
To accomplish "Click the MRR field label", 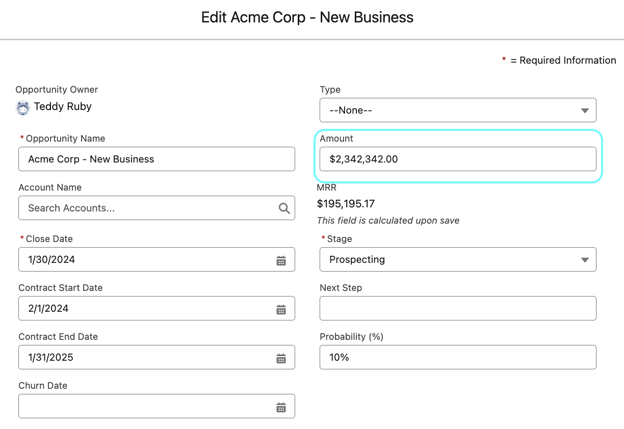I will [x=326, y=187].
